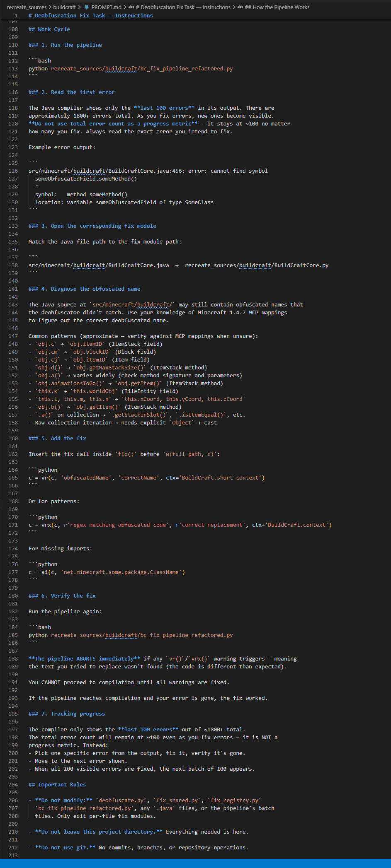The height and width of the screenshot is (868, 391).
Task: Click the 'Example error output:' line
Action: click(62, 147)
